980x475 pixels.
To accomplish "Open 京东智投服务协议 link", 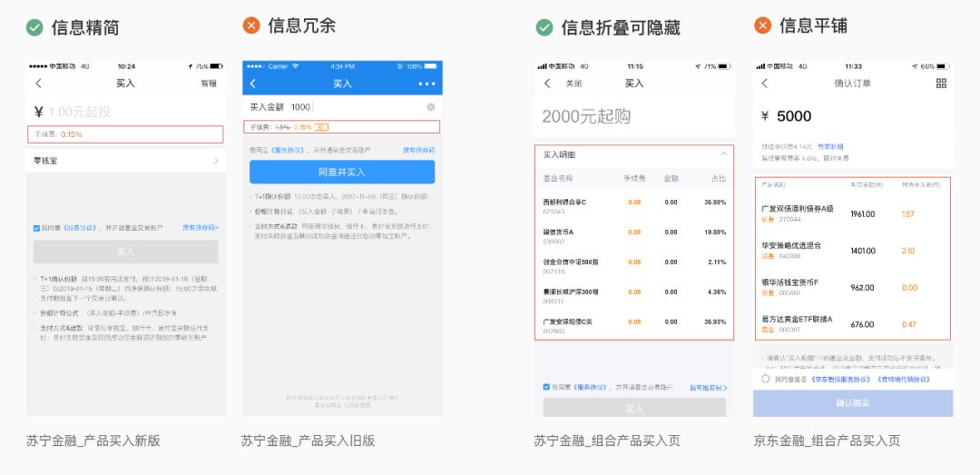I will click(840, 380).
